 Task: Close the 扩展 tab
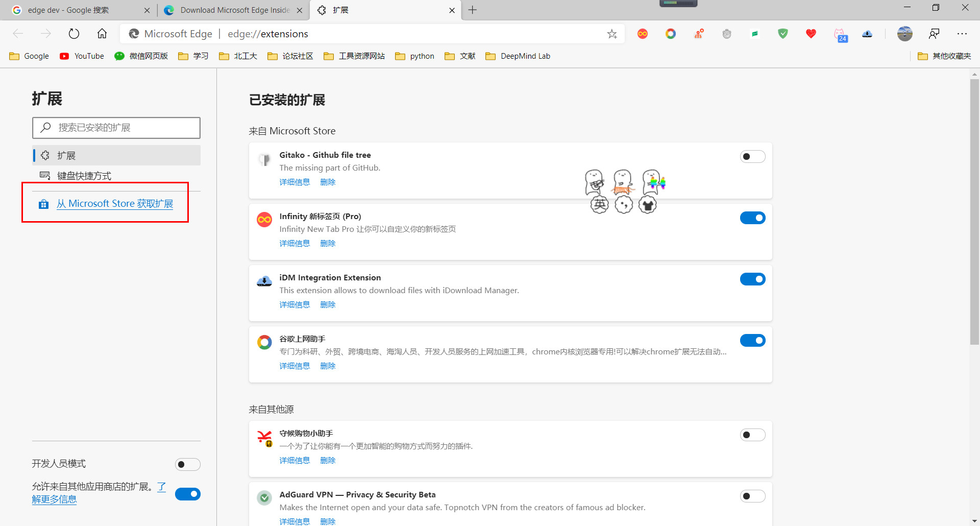(x=452, y=10)
